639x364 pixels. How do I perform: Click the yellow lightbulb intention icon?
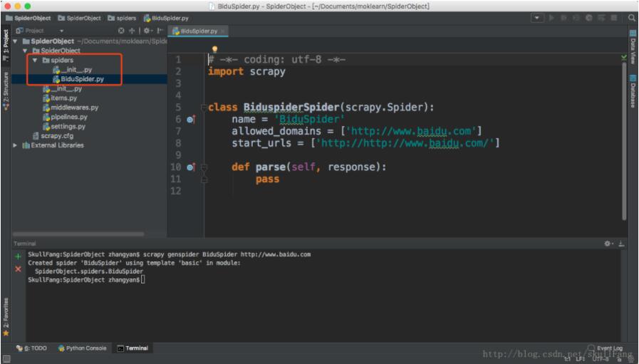pos(214,50)
